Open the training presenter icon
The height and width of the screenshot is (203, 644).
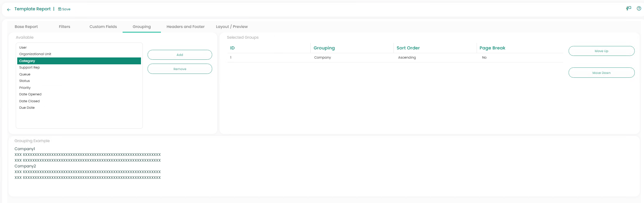(x=629, y=8)
